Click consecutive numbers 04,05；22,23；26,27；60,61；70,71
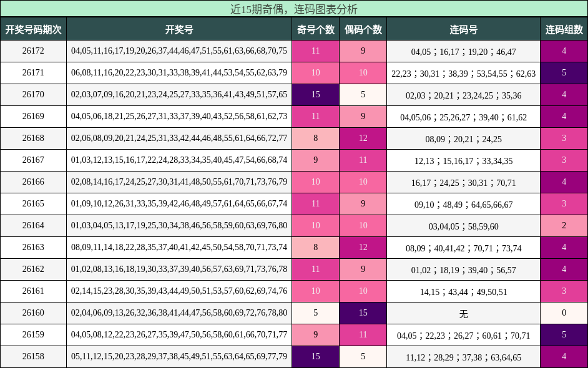 [x=464, y=336]
